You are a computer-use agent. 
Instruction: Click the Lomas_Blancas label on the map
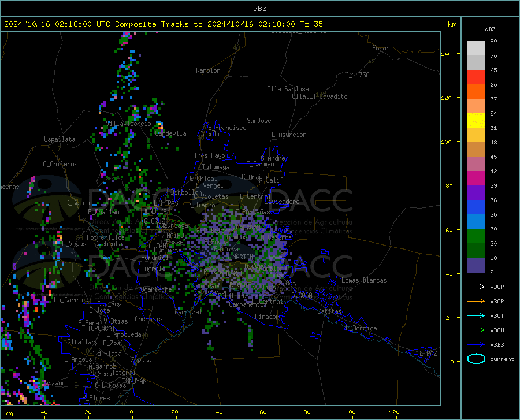pyautogui.click(x=364, y=280)
